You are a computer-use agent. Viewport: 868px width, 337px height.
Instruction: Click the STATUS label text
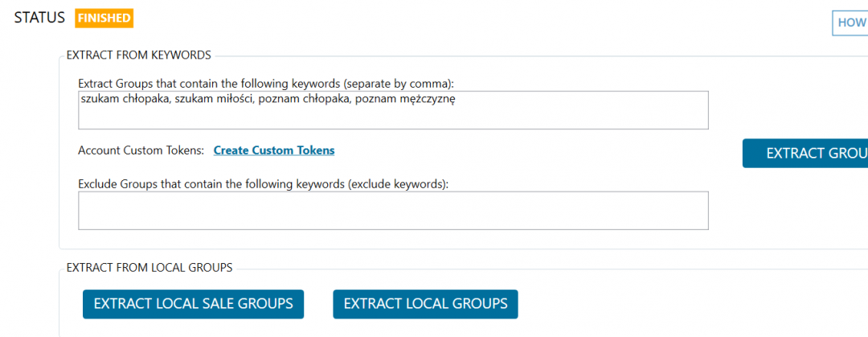(40, 18)
